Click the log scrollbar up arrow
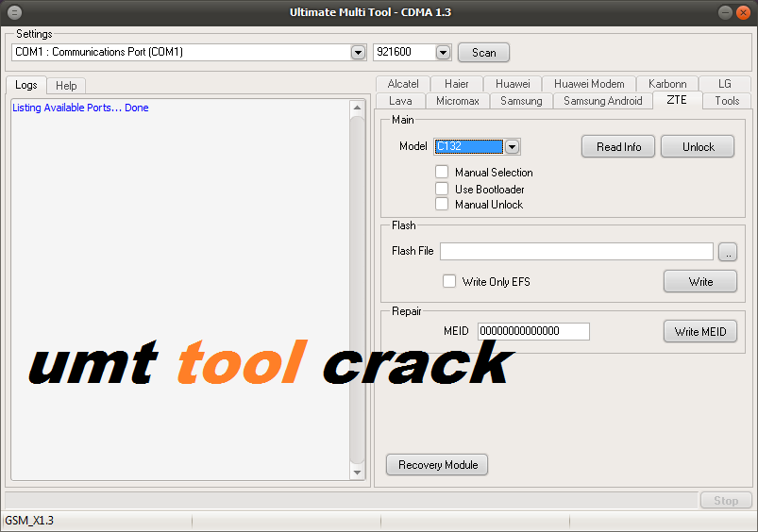Screen dimensions: 758x532 pyautogui.click(x=357, y=108)
